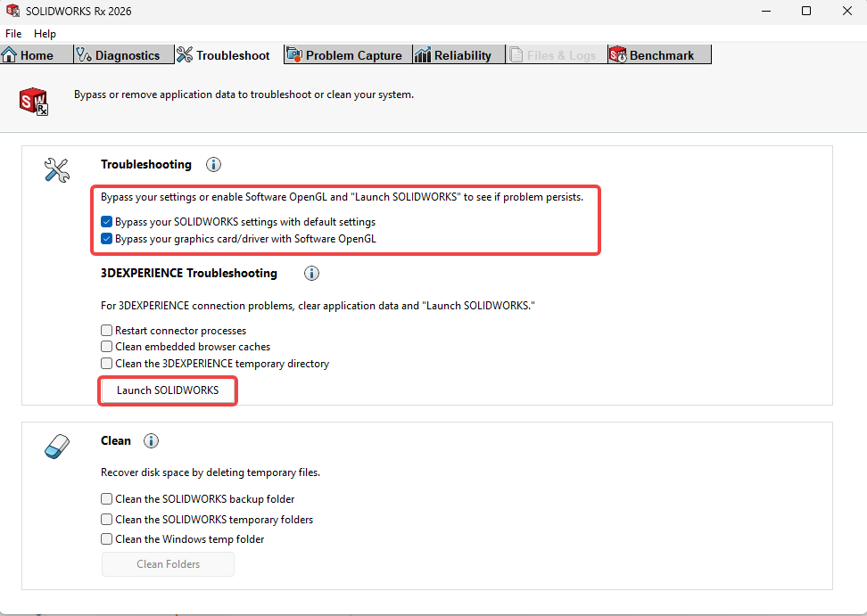
Task: Click the SOLIDWORKS Rx logo icon
Action: coord(34,101)
